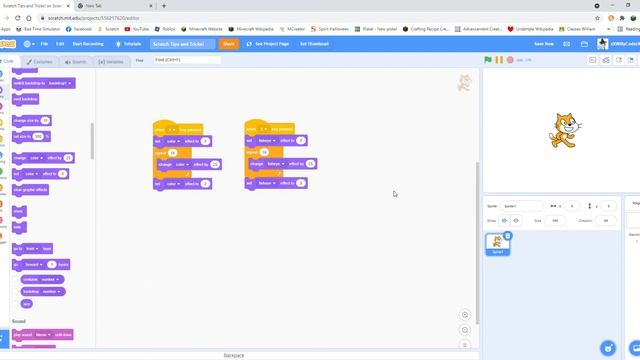
Task: Open the language globe menu
Action: pos(29,44)
